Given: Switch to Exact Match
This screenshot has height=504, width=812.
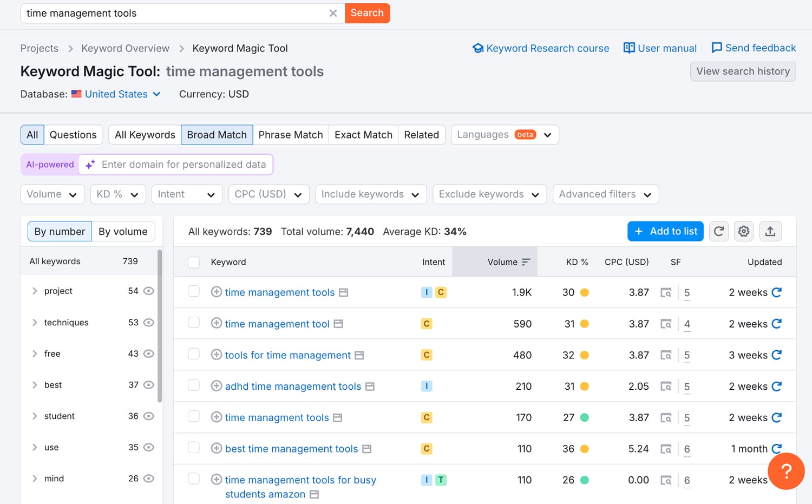Looking at the screenshot, I should 363,135.
